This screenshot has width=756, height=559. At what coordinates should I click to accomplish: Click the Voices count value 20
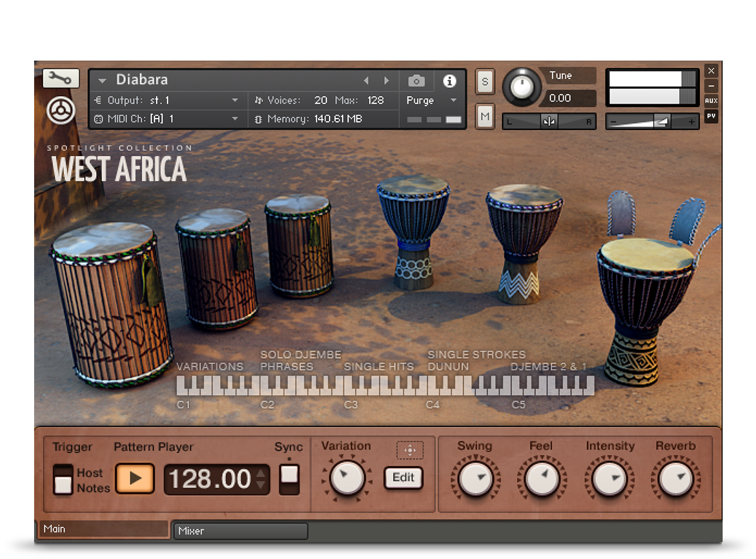[321, 100]
